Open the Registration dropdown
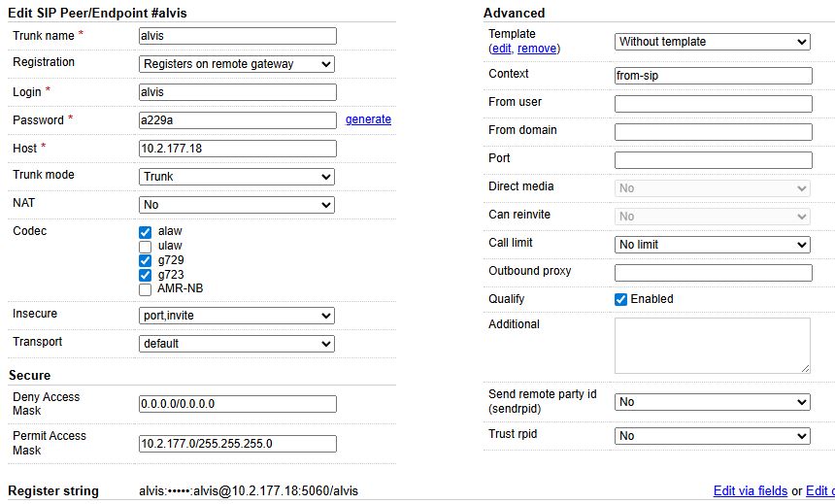The width and height of the screenshot is (835, 504). tap(237, 64)
